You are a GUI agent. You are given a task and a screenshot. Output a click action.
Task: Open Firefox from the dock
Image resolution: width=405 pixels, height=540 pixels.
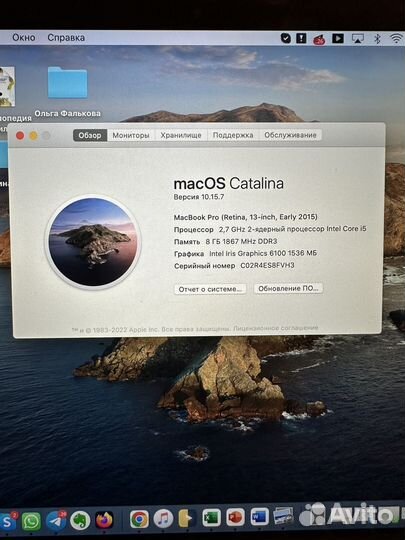pos(104,520)
